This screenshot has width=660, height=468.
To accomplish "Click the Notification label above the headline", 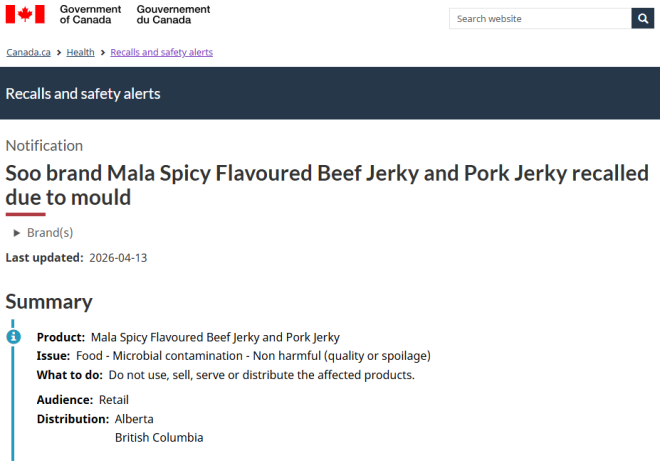I will pos(44,146).
